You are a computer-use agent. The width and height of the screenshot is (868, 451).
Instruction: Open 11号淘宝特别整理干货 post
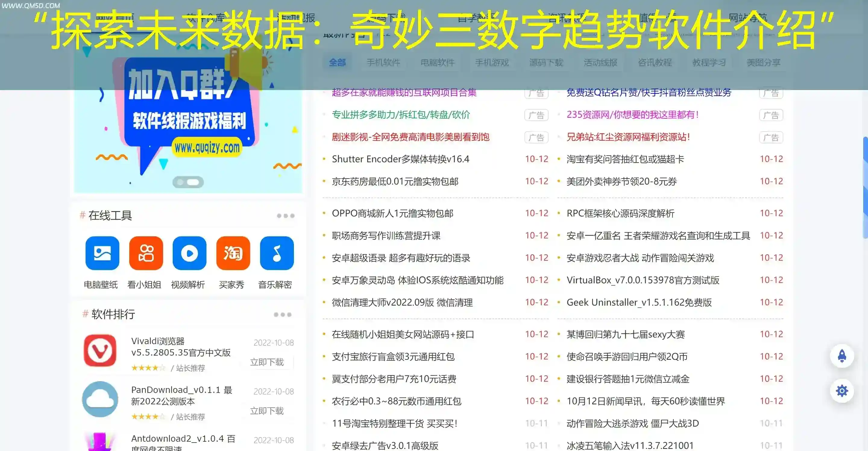[x=395, y=423]
